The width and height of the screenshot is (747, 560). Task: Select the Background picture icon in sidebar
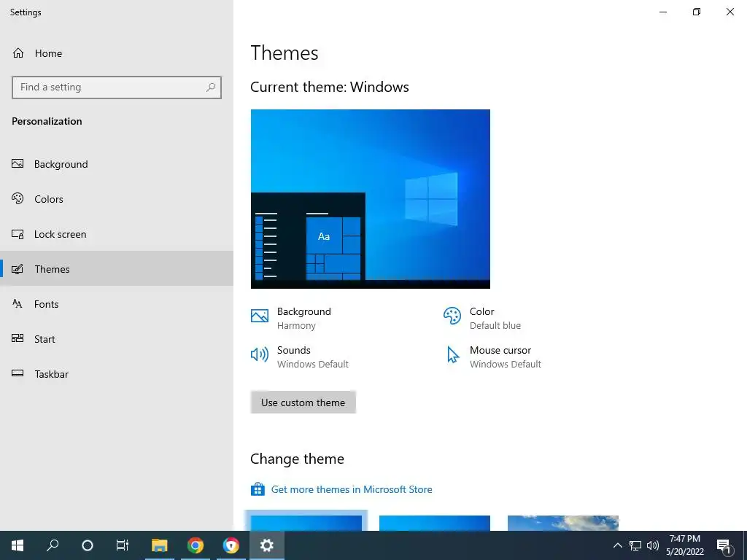pyautogui.click(x=18, y=164)
